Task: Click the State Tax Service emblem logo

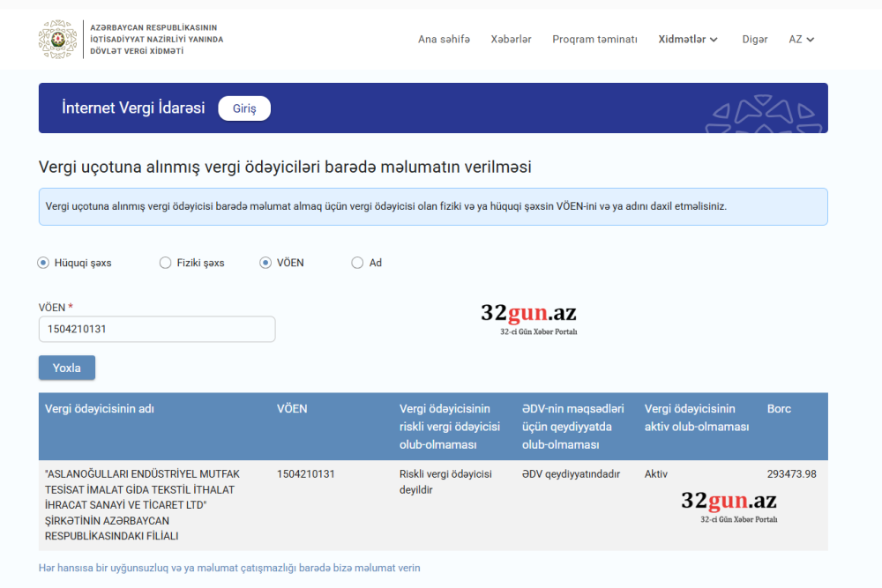Action: coord(57,40)
